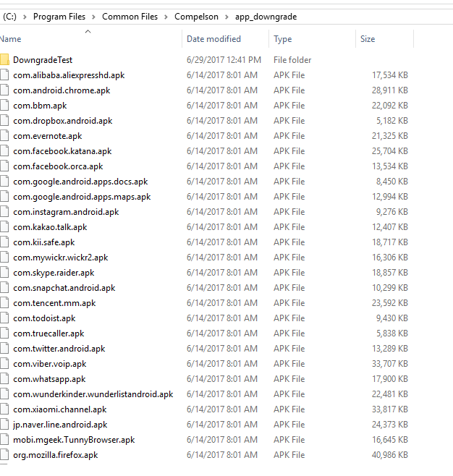Click size 22,092 KB of bbm apk
The height and width of the screenshot is (476, 453).
pos(390,106)
